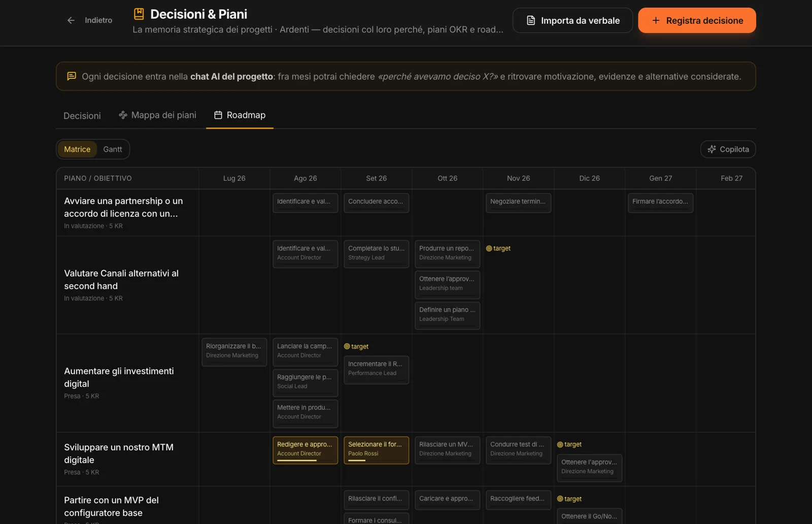Image resolution: width=812 pixels, height=524 pixels.
Task: Open the Decisioni tab
Action: tap(82, 116)
